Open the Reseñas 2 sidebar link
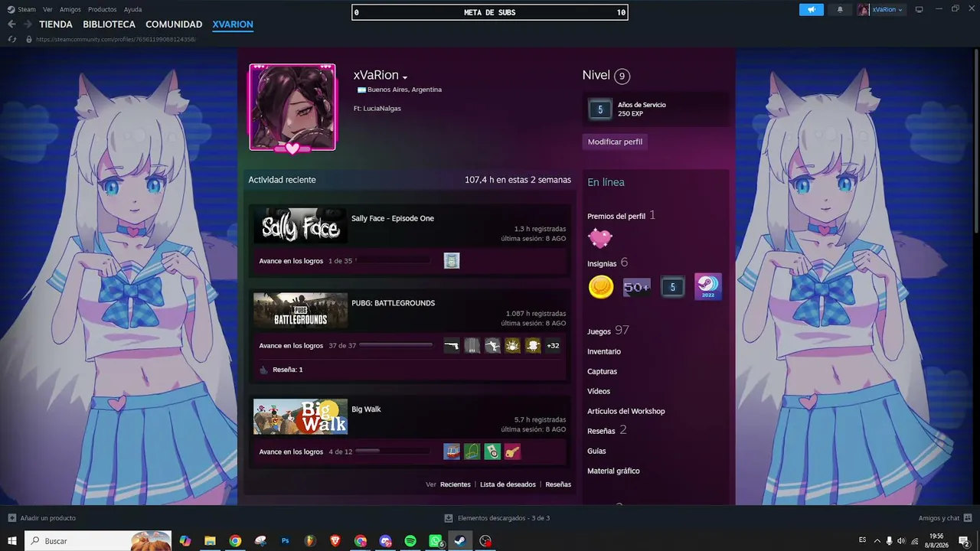Screen dimensions: 980x551 pos(607,430)
